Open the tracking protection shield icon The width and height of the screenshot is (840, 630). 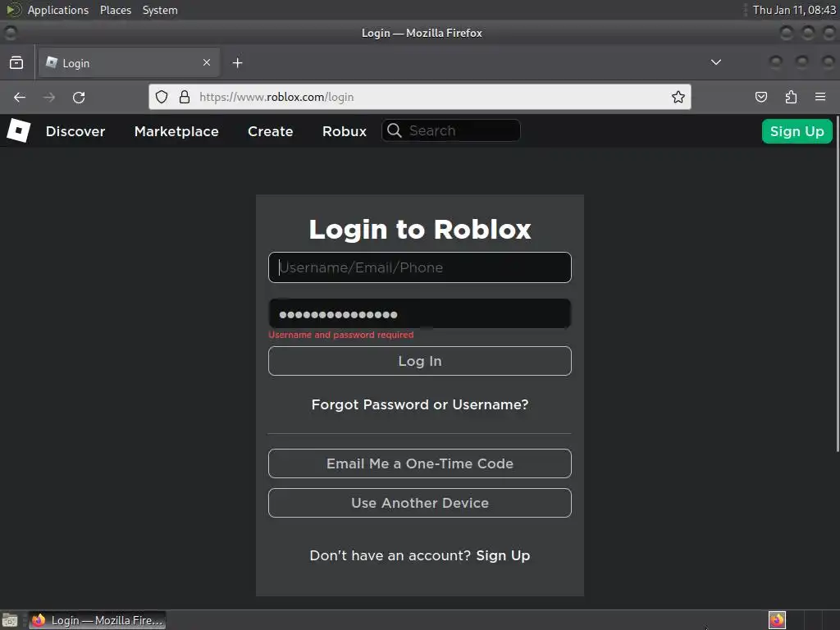pos(162,97)
